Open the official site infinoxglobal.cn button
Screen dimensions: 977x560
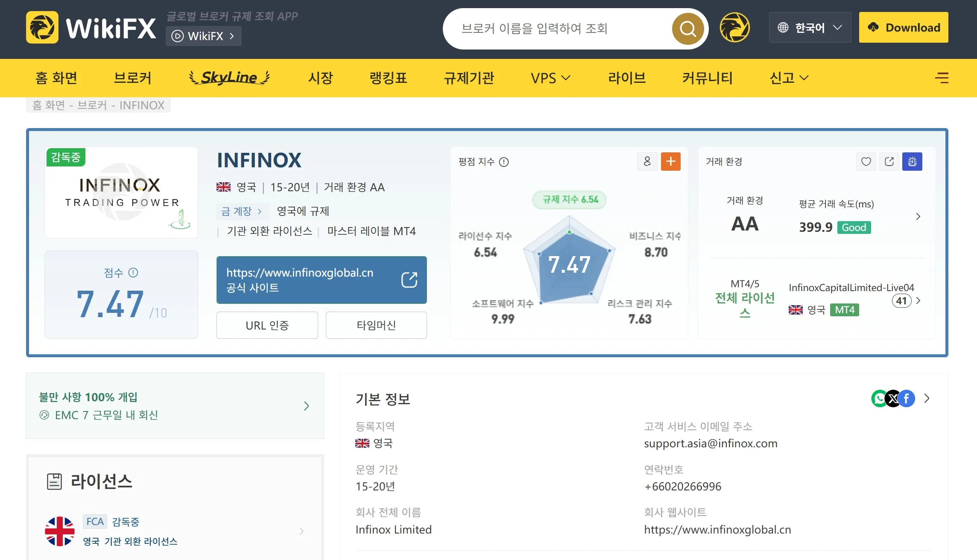click(322, 280)
